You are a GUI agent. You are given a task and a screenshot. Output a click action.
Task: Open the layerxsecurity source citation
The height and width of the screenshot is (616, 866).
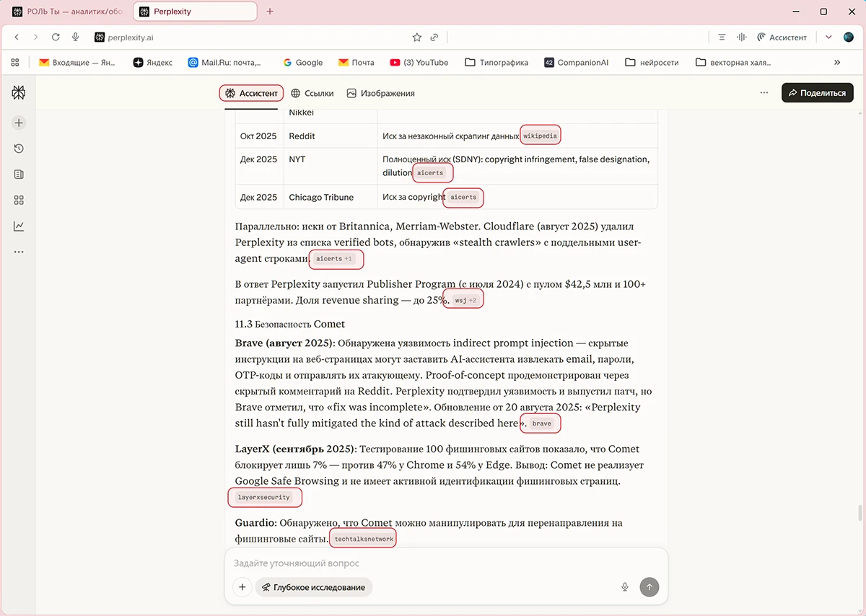coord(264,497)
